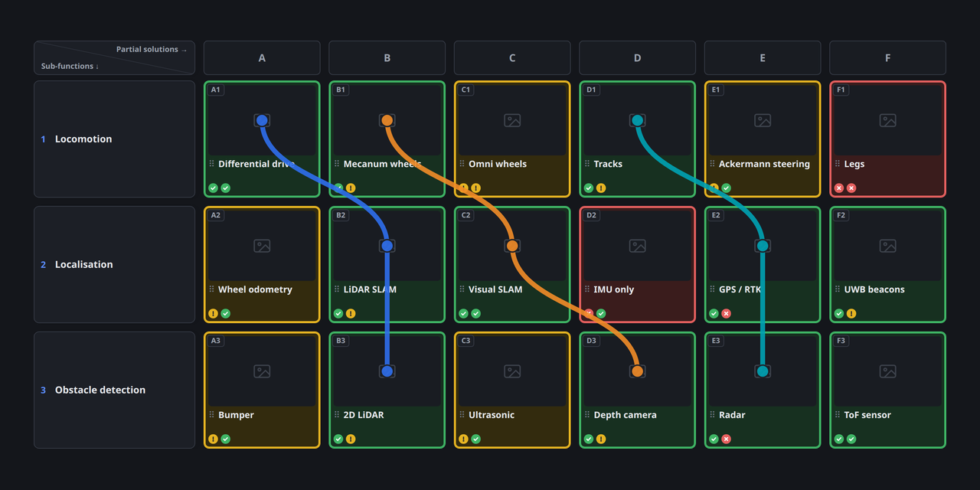Click the column D header
This screenshot has height=490, width=980.
tap(637, 58)
